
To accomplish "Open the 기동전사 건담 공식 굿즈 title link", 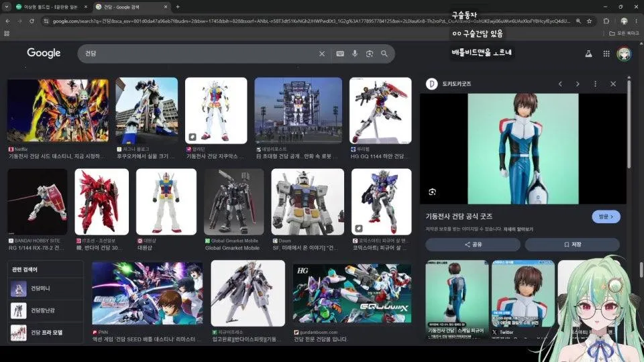I will [459, 217].
